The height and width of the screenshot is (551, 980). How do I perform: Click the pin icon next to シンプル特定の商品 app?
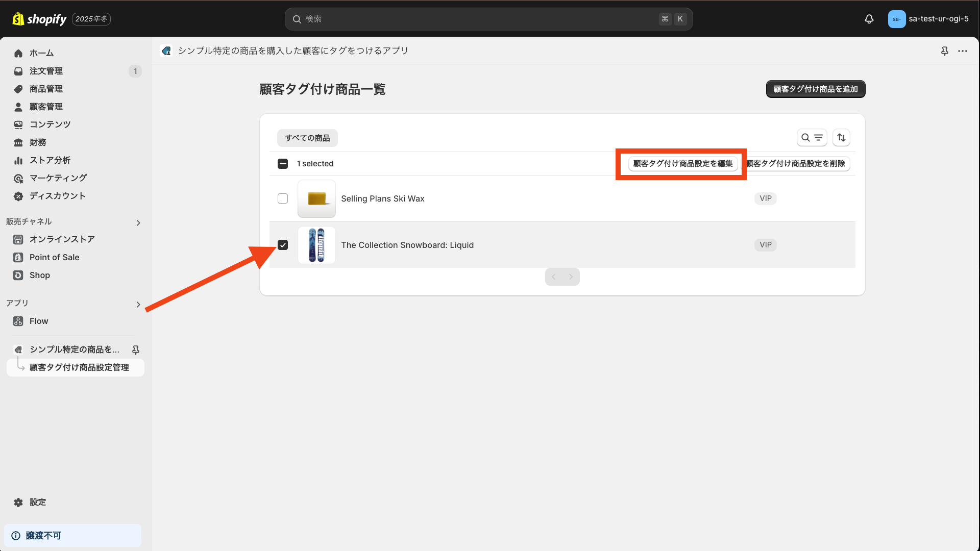tap(136, 350)
